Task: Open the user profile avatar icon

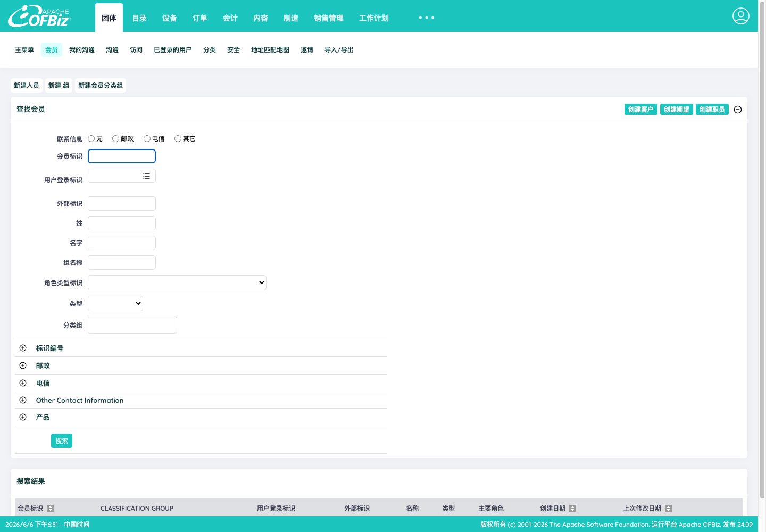Action: (x=741, y=16)
